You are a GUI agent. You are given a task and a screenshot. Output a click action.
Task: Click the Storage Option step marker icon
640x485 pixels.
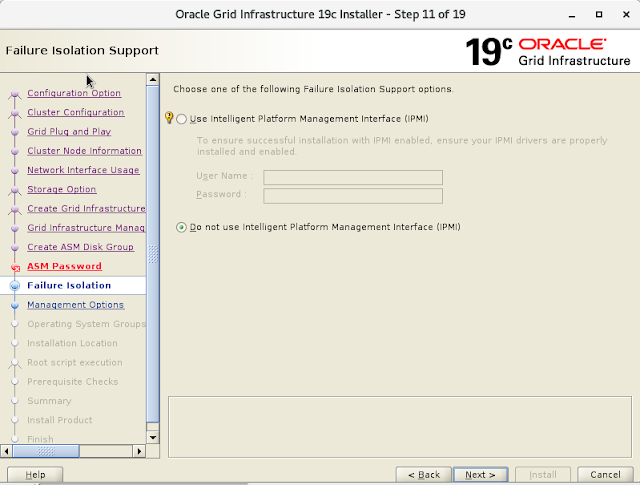coord(15,190)
